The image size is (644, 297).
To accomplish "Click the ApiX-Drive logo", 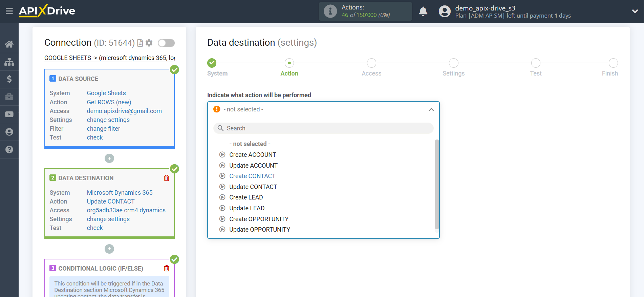I will pyautogui.click(x=47, y=11).
